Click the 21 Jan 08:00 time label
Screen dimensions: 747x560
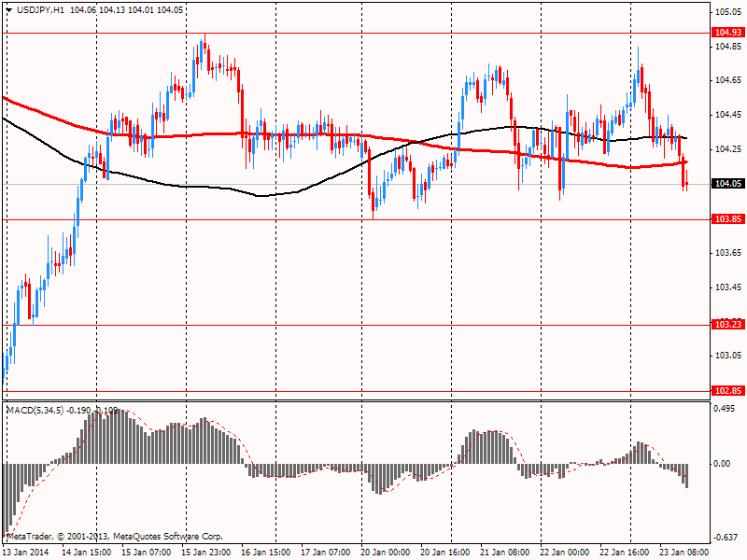(x=505, y=553)
